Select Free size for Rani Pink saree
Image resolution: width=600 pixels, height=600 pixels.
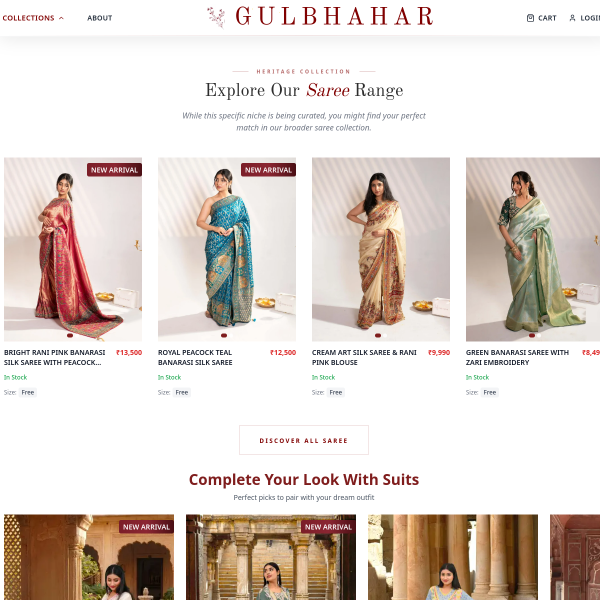[x=28, y=392]
